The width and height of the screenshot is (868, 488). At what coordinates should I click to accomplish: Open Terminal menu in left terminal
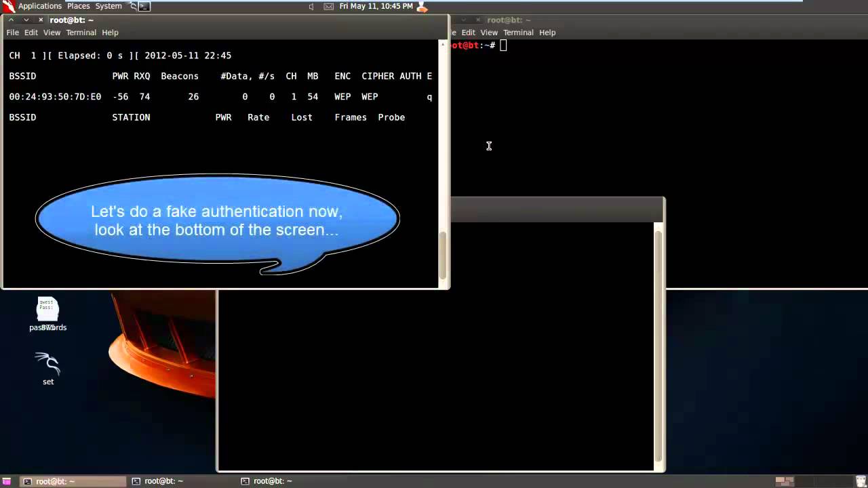click(81, 33)
